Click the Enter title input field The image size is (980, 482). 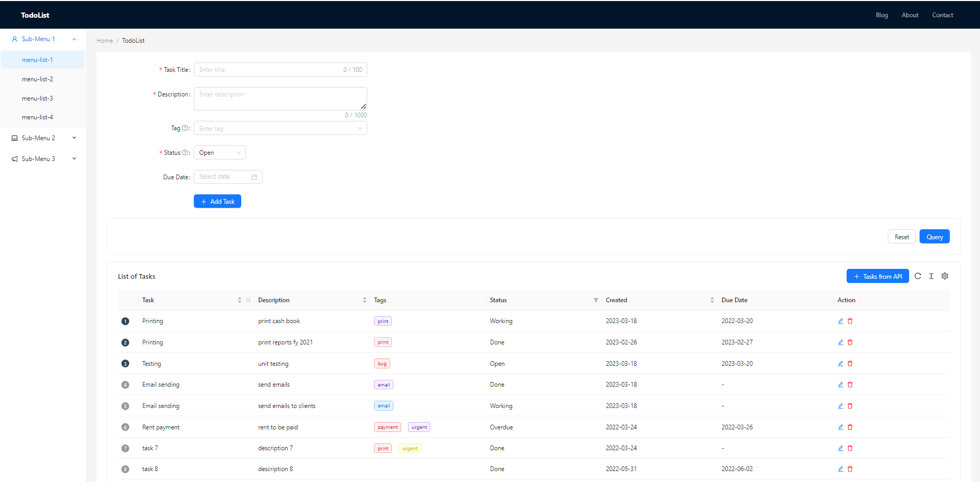266,69
